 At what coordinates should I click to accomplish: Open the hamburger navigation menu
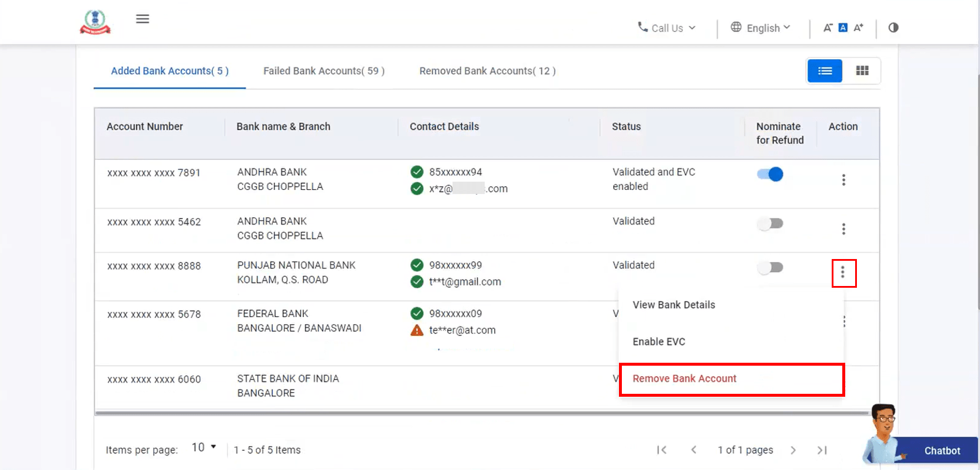(x=142, y=19)
